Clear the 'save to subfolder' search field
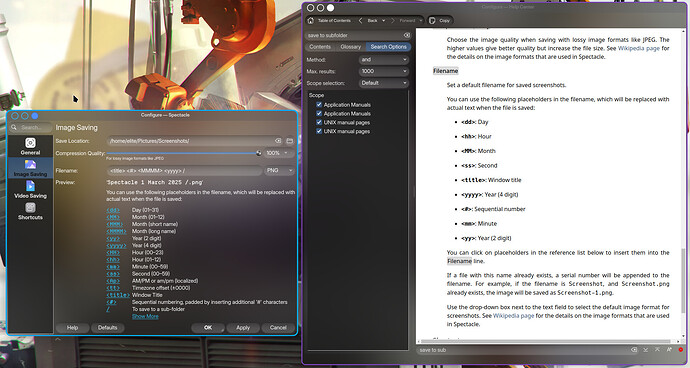 click(407, 35)
